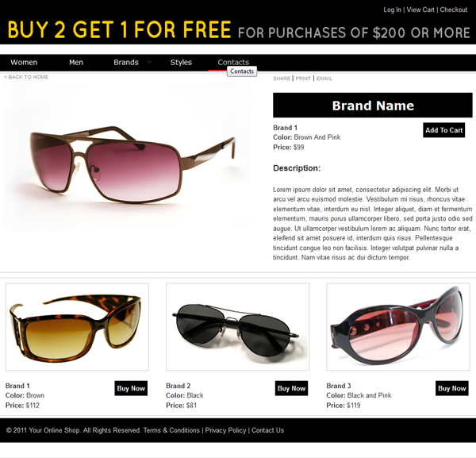The image size is (476, 458).
Task: Buy the Brand 3 black and pink sunglasses
Action: click(451, 388)
